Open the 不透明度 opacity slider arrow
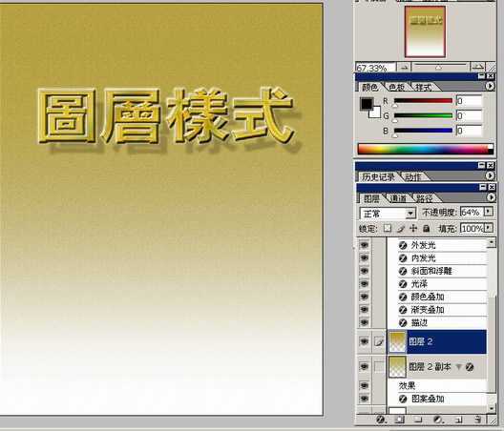The height and width of the screenshot is (431, 504). (x=489, y=212)
